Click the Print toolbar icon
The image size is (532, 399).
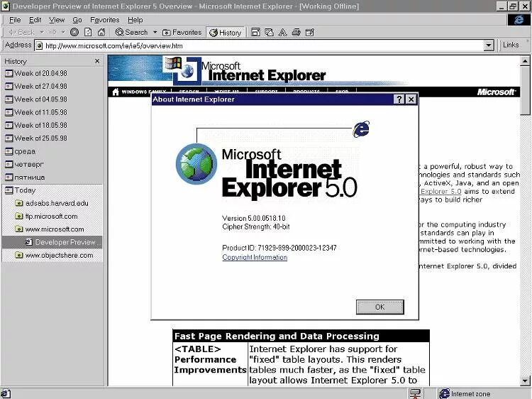click(x=297, y=32)
